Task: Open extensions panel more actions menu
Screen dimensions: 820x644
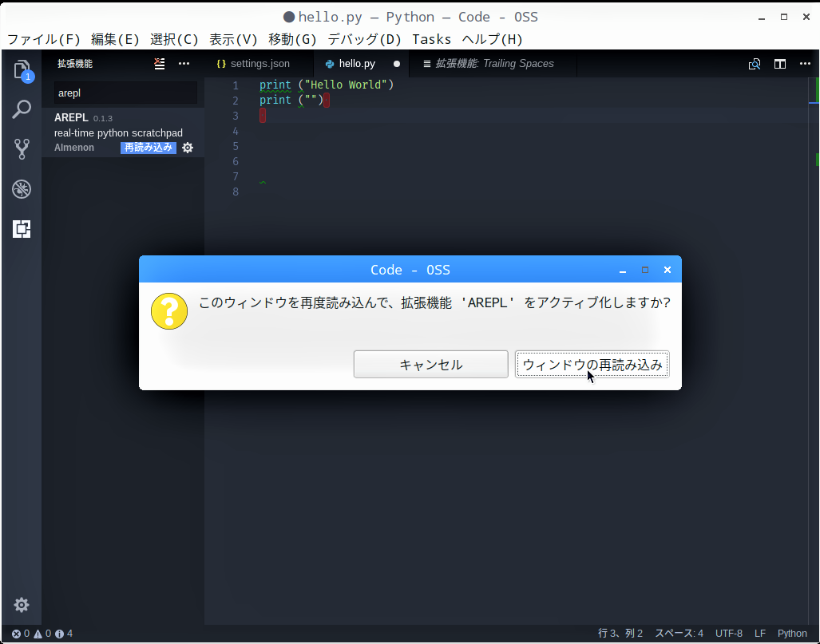Action: [184, 64]
